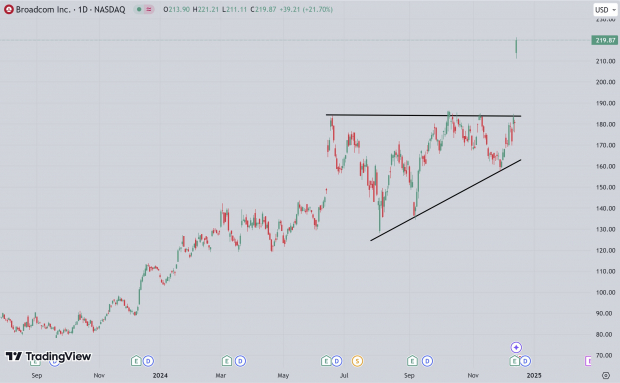Click the green market status dot
The height and width of the screenshot is (383, 620).
coord(139,9)
